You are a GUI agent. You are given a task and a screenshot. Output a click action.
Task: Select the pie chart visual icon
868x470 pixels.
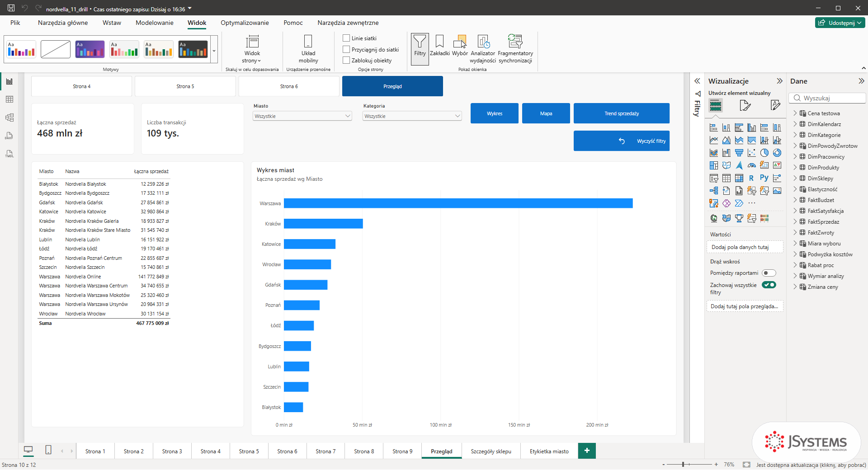(764, 153)
